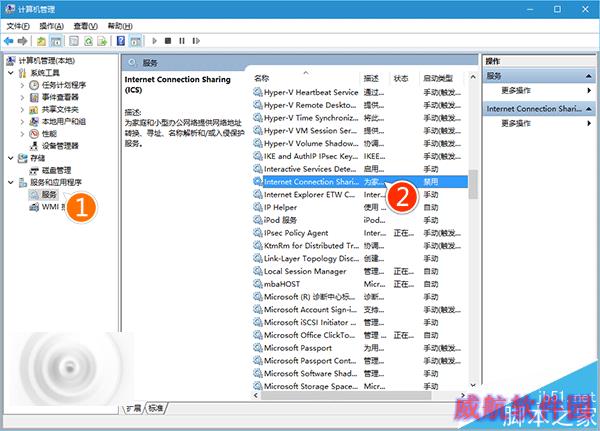This screenshot has width=600, height=431.
Task: Open the 文件(F) menu
Action: [x=18, y=26]
